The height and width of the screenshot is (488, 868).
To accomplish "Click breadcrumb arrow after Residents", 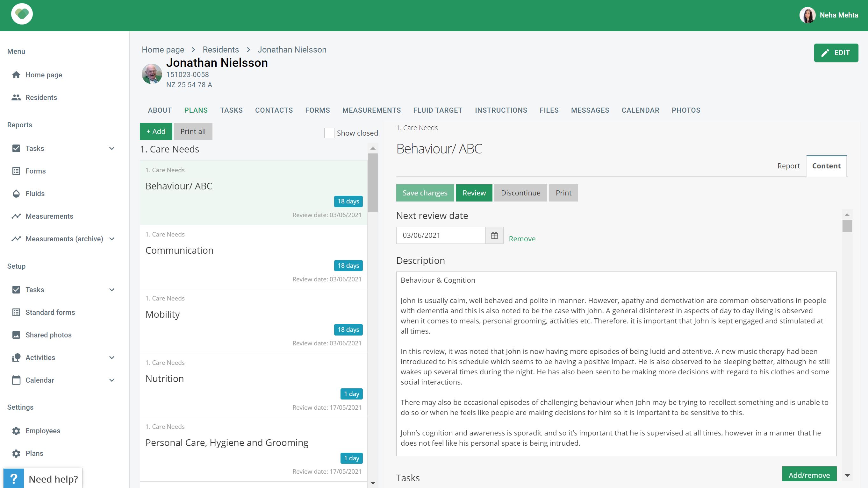I will pyautogui.click(x=248, y=50).
